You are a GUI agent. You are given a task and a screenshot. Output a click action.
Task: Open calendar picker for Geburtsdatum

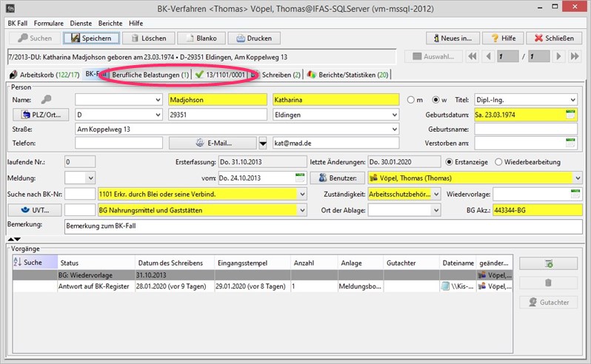pyautogui.click(x=570, y=115)
